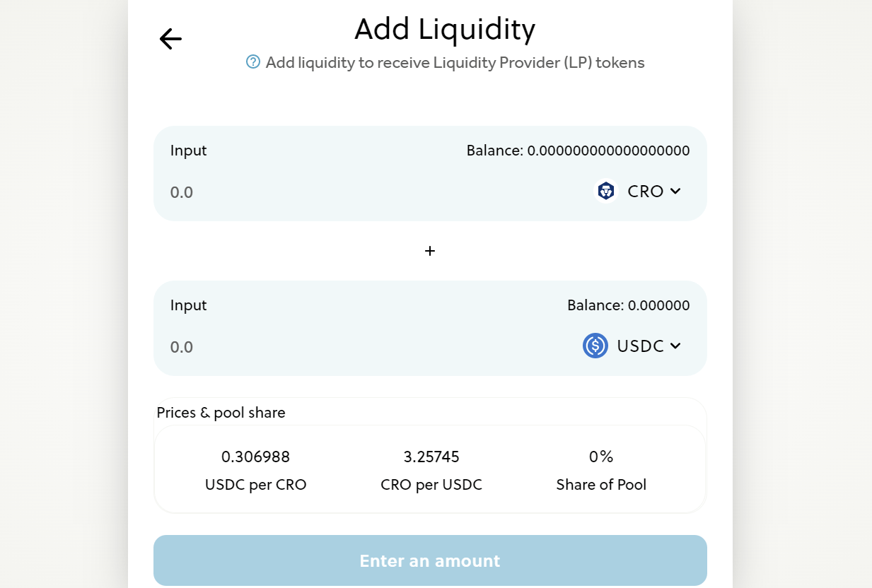
Task: Expand the USDC token dropdown chevron
Action: click(675, 346)
